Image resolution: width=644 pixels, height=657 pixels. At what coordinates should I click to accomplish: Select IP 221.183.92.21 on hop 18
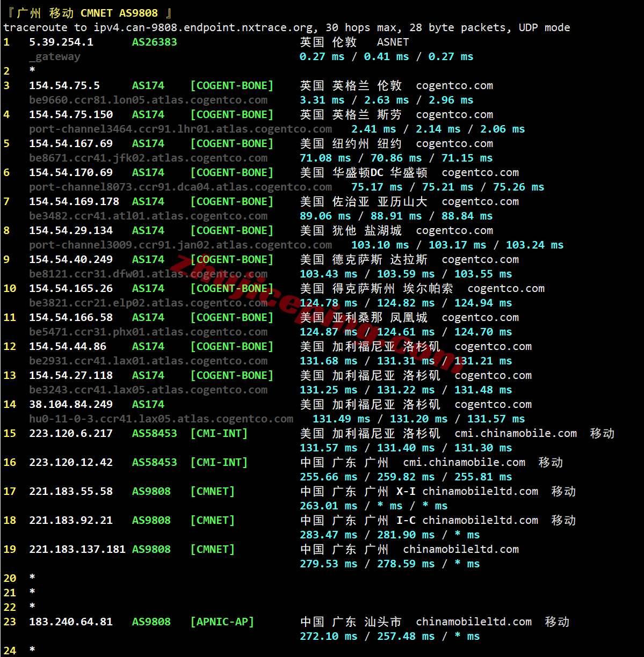(x=71, y=520)
